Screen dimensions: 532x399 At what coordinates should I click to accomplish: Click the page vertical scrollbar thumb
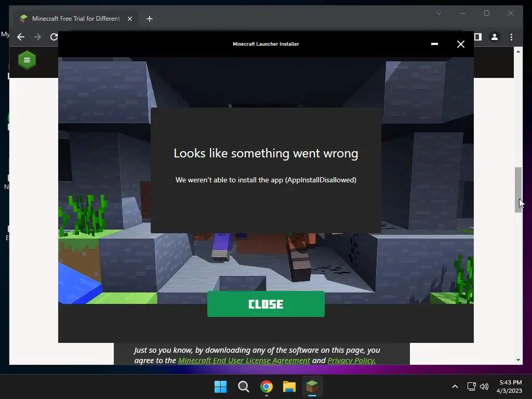coord(518,190)
